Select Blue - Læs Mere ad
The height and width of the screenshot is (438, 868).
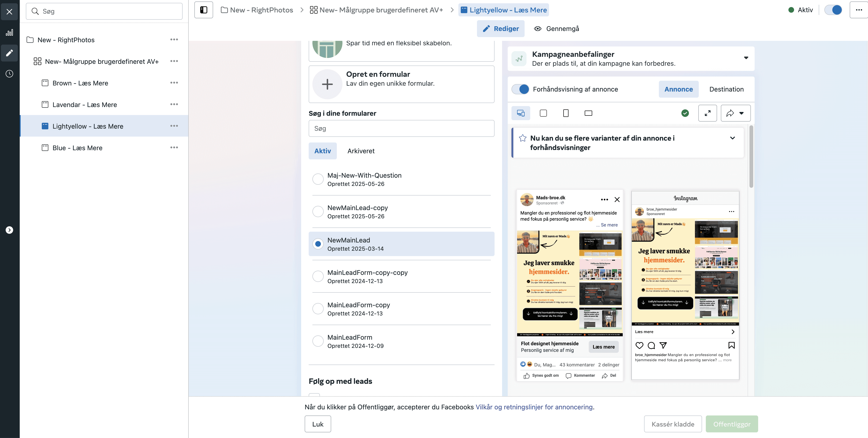point(77,148)
